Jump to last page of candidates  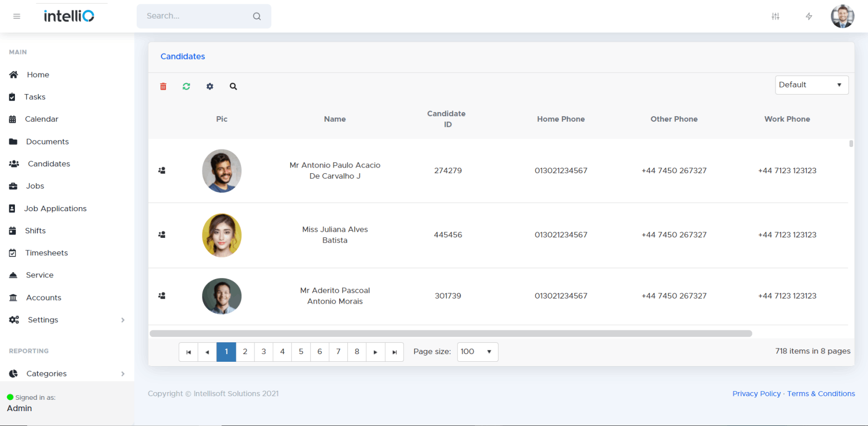pos(394,352)
